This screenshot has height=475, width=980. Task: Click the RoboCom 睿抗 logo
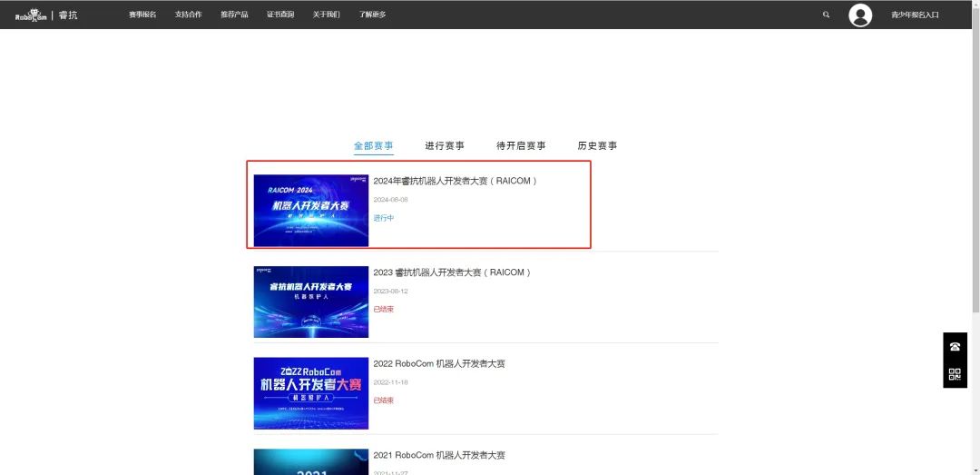46,15
